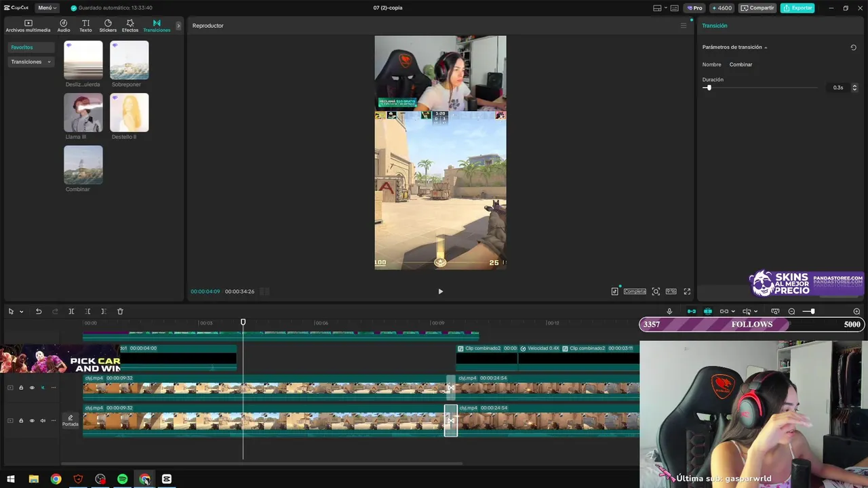Expand the layout dropdown arrow
Screen dimensions: 868x488
pyautogui.click(x=665, y=8)
